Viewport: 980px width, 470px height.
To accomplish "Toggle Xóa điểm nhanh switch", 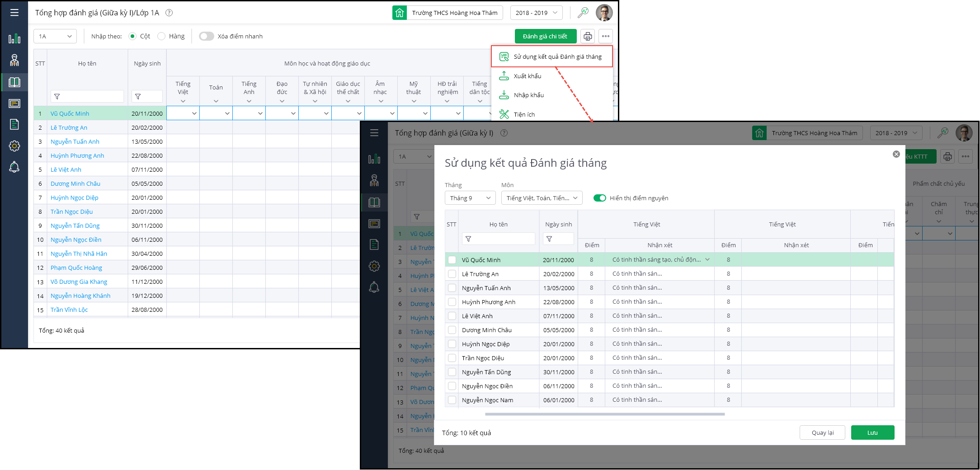I will (x=207, y=36).
